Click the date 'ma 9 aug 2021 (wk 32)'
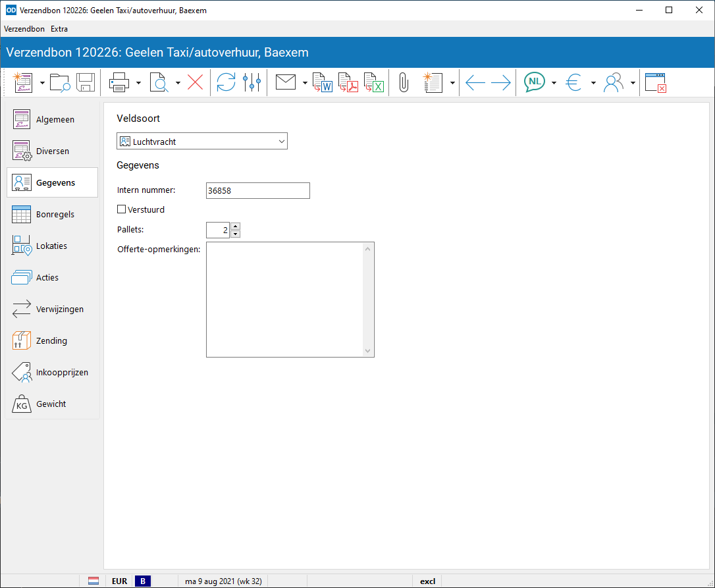The image size is (715, 588). pyautogui.click(x=223, y=581)
